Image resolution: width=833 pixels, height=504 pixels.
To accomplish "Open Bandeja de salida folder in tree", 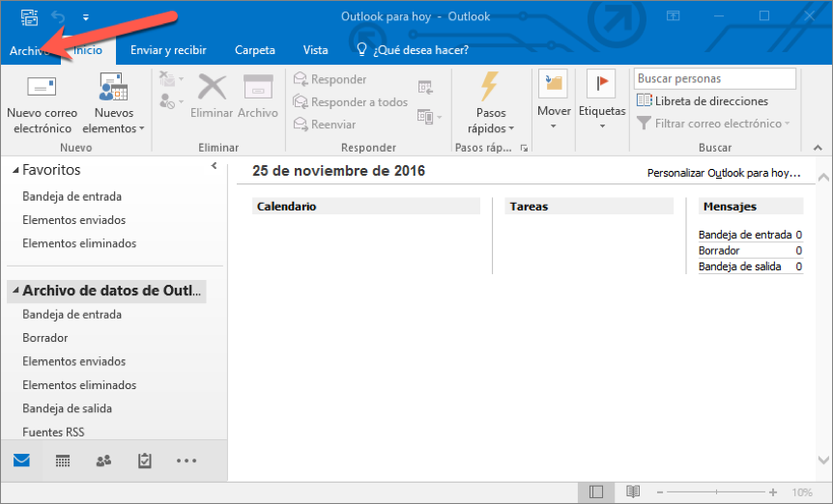I will click(67, 408).
